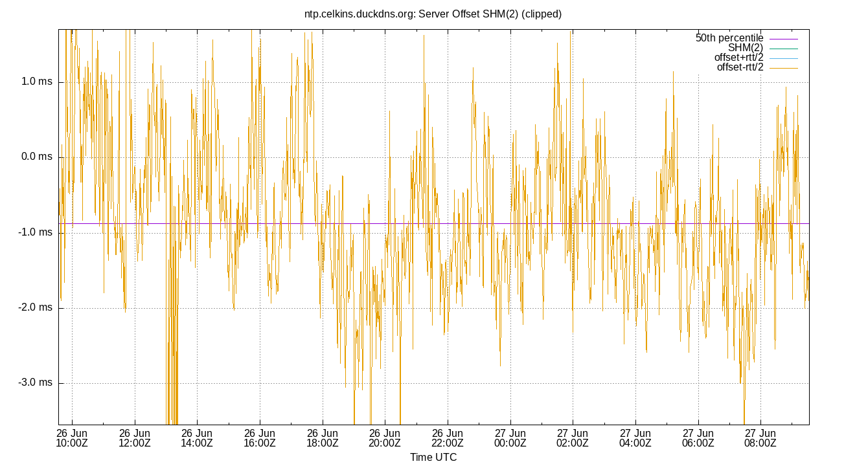Click the purple 50th percentile legend line
Image resolution: width=868 pixels, height=466 pixels.
point(783,39)
